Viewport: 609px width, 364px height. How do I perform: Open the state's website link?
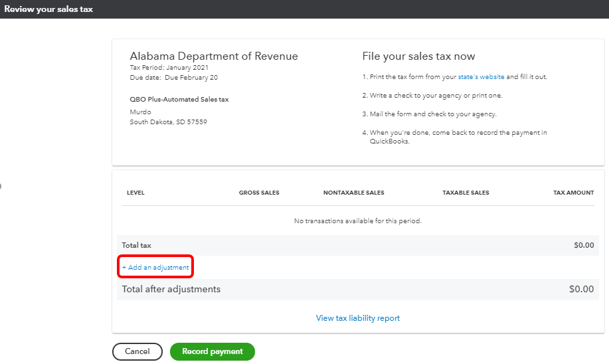click(x=481, y=77)
